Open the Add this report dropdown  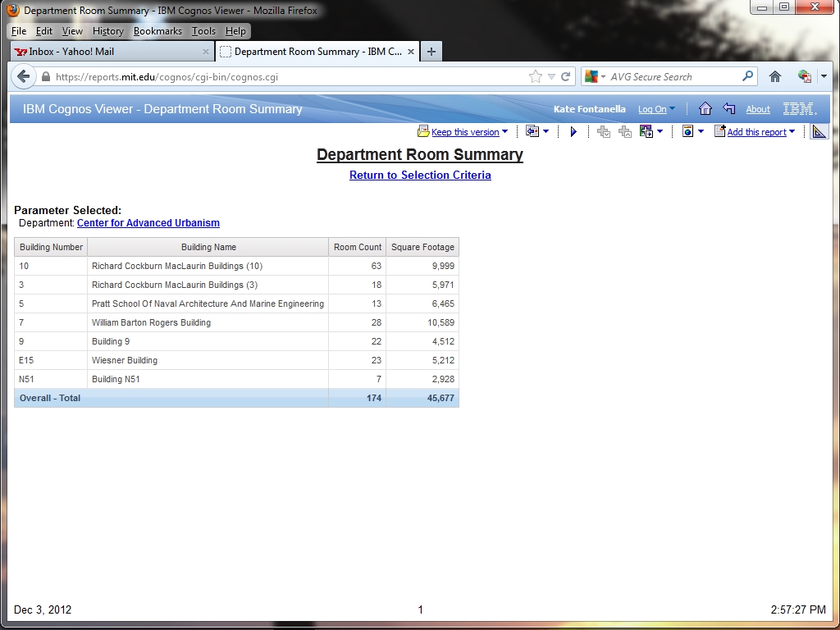[x=792, y=132]
